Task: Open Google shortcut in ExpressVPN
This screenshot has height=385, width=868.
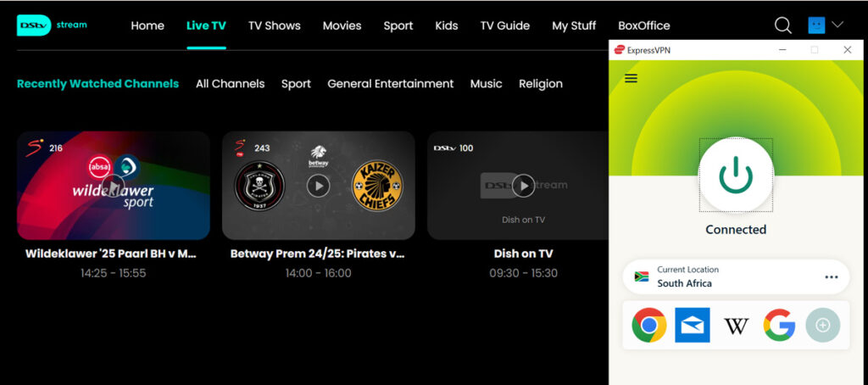Action: coord(780,325)
